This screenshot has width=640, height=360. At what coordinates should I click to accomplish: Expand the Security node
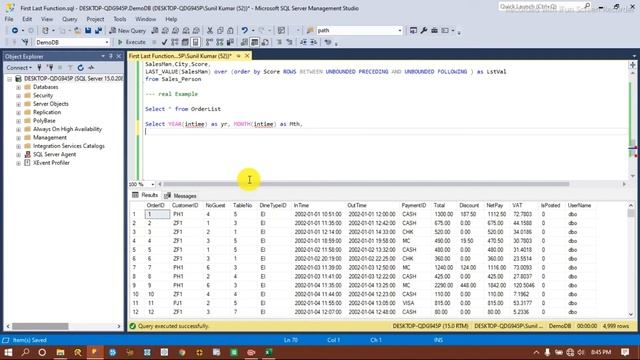18,96
